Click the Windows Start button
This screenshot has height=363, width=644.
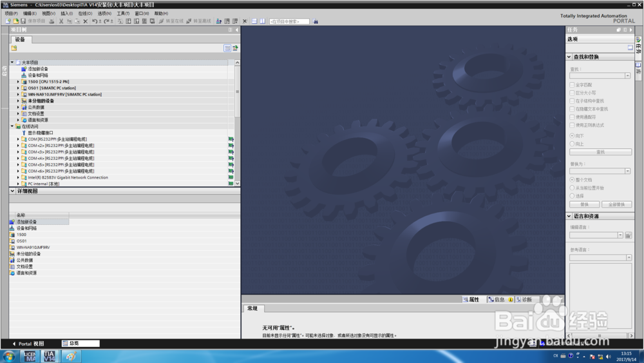9,356
